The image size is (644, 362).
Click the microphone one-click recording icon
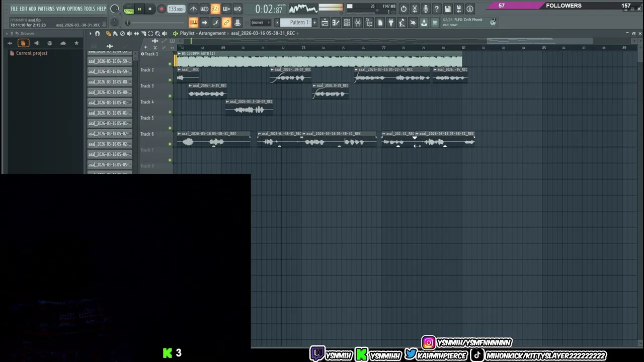(x=426, y=9)
